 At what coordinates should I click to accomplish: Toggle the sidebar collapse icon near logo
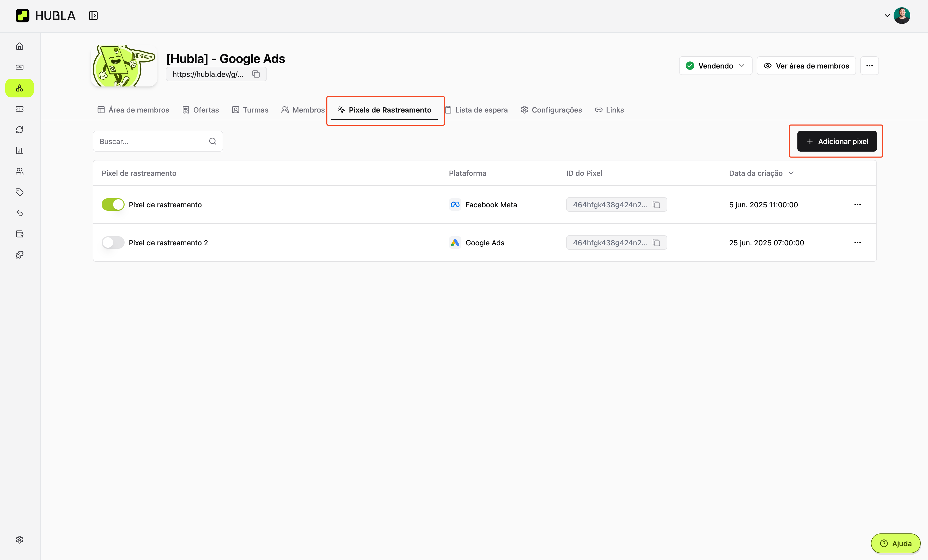(93, 16)
